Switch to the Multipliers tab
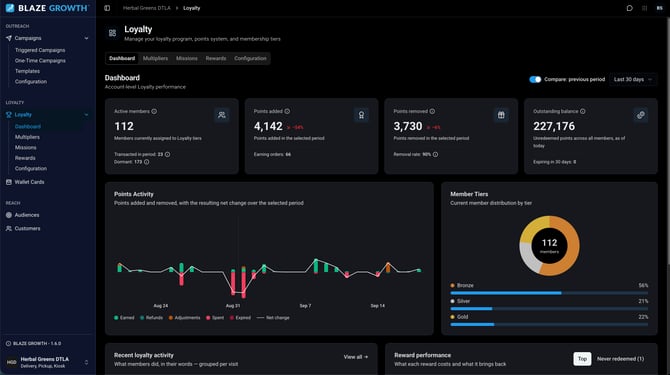Image resolution: width=670 pixels, height=375 pixels. [x=155, y=58]
